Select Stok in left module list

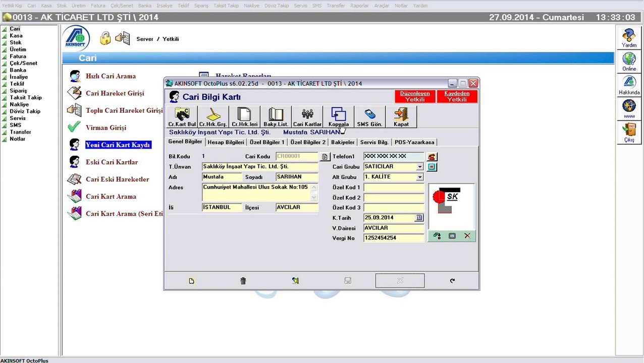click(16, 43)
